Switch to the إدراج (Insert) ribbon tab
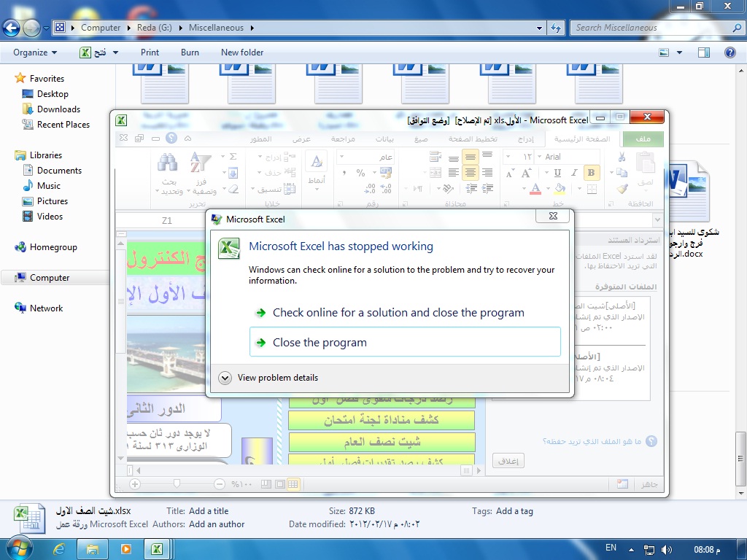 (x=526, y=139)
